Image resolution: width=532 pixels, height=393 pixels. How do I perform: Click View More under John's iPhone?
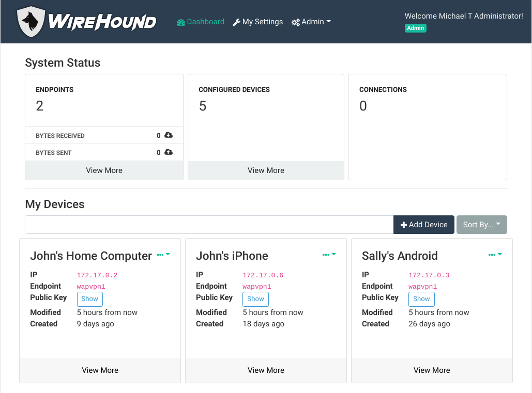[266, 370]
